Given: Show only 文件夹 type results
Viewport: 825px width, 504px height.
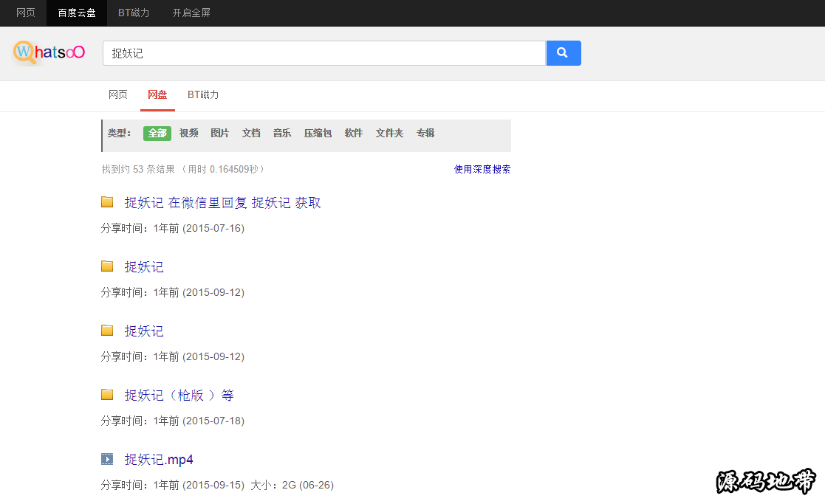Looking at the screenshot, I should point(389,133).
